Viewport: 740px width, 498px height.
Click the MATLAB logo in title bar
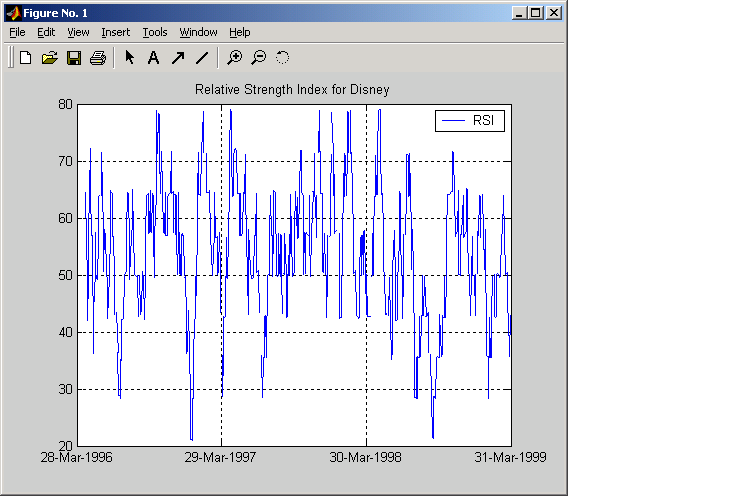[x=13, y=13]
